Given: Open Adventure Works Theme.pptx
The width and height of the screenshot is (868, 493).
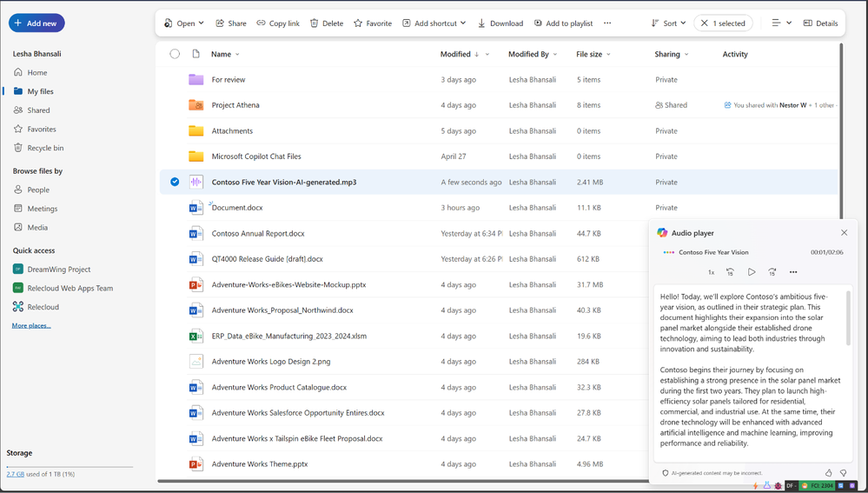Looking at the screenshot, I should (x=260, y=464).
